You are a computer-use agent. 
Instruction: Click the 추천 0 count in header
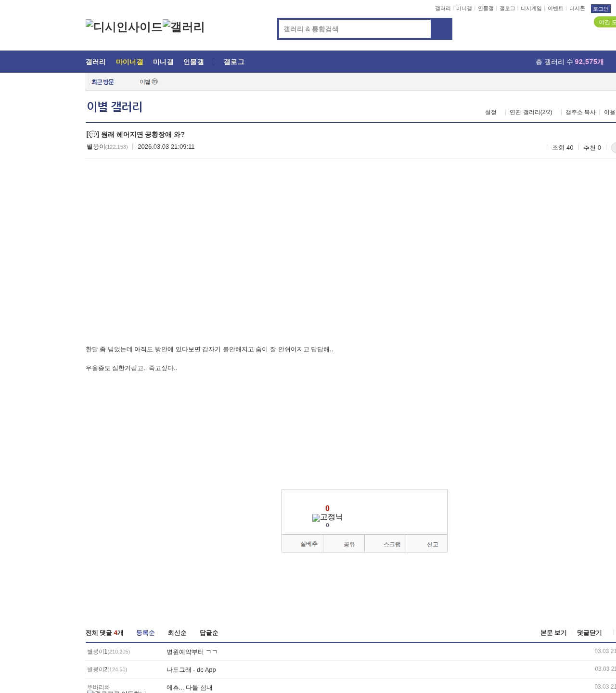[592, 148]
